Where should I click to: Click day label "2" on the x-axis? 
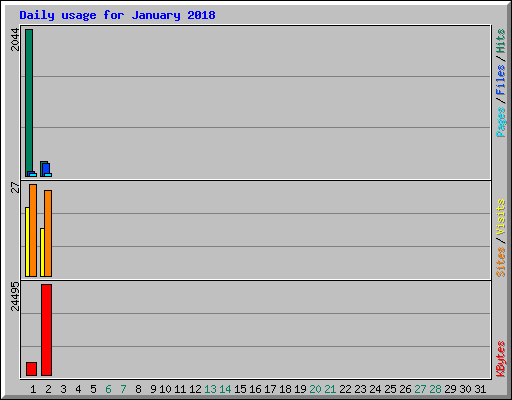(x=48, y=389)
